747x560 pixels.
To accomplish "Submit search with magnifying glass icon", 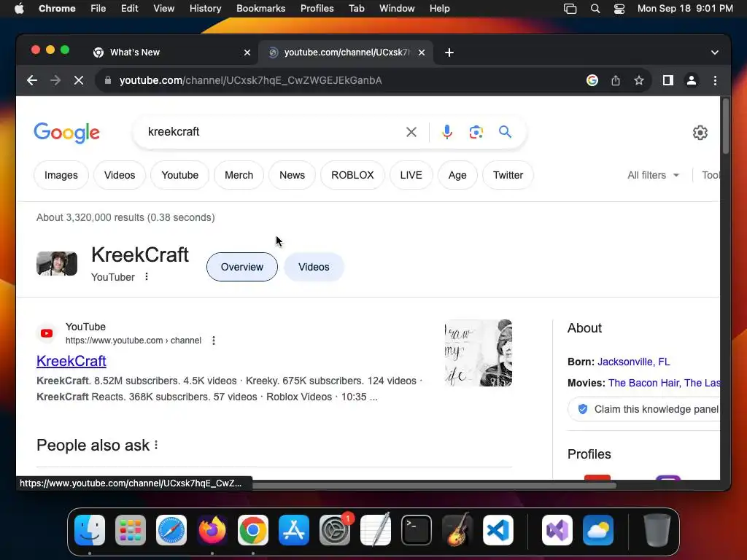I will (x=505, y=132).
